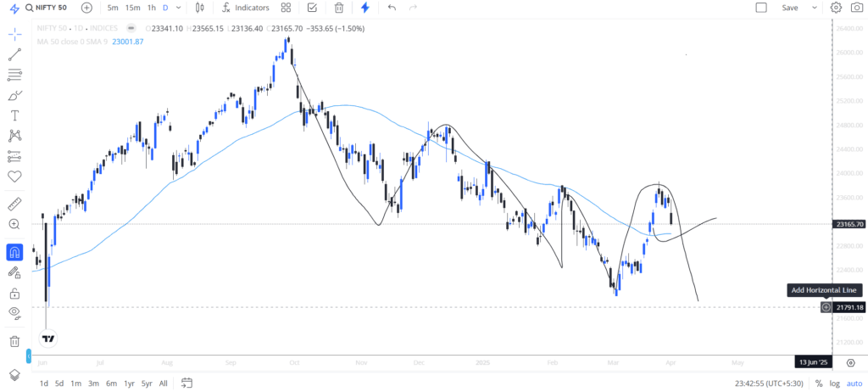Viewport: 868px width, 392px height.
Task: Expand the Save dropdown chevron
Action: (x=815, y=8)
